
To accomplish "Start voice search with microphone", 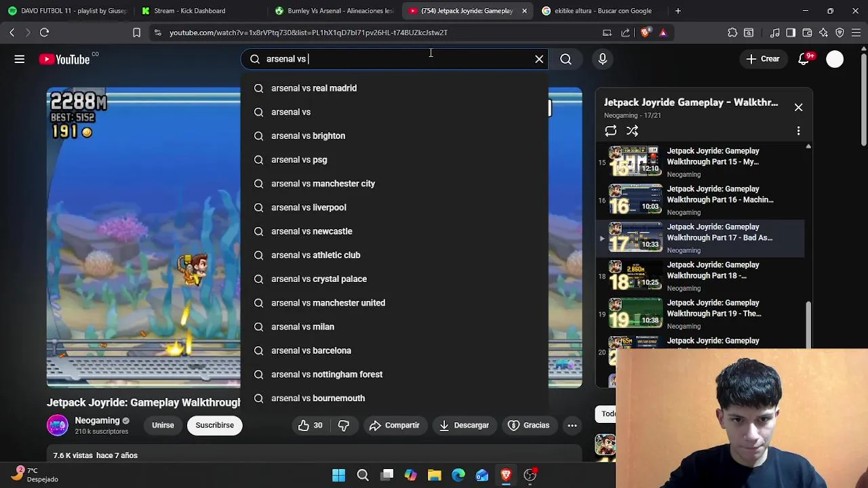I will pos(602,59).
